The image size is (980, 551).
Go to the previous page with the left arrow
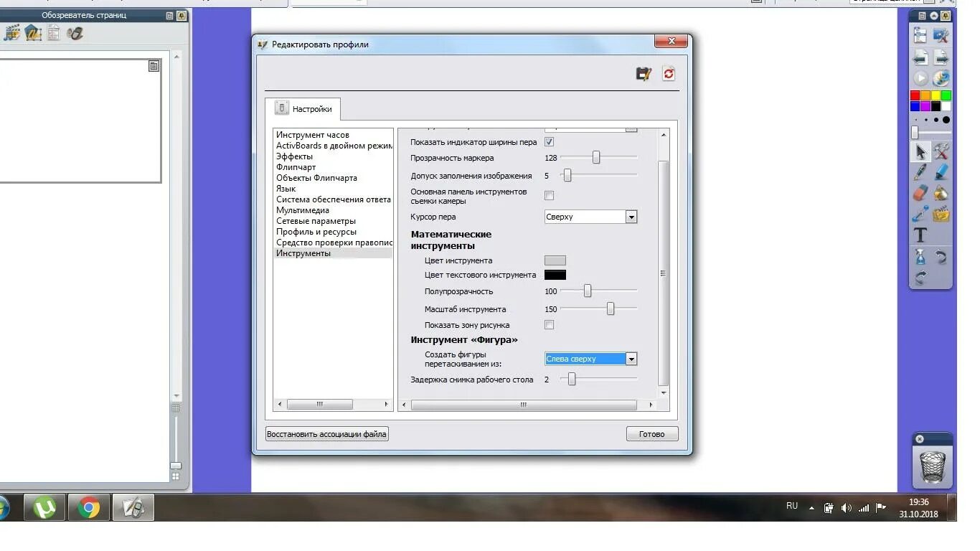coord(920,57)
